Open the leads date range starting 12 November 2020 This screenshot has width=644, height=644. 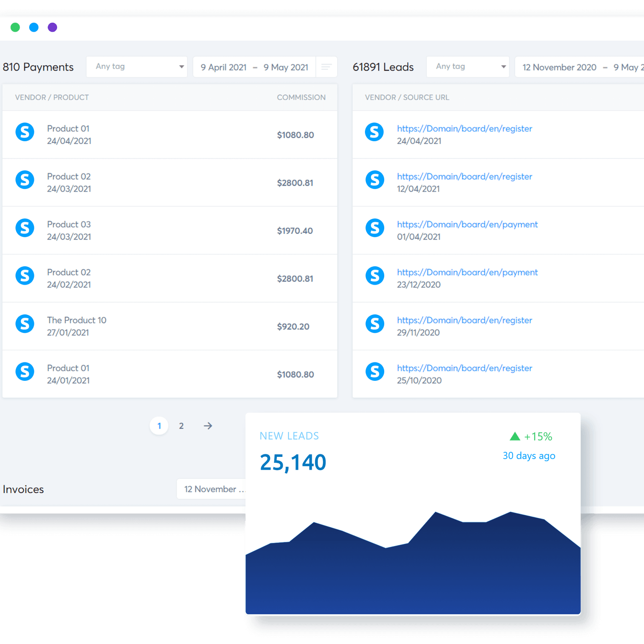(x=580, y=67)
